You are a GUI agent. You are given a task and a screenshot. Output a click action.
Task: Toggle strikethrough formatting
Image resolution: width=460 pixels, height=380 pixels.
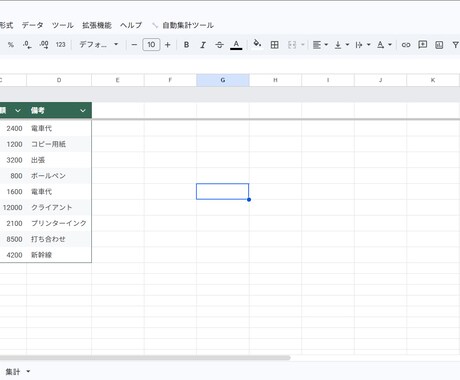tap(219, 45)
